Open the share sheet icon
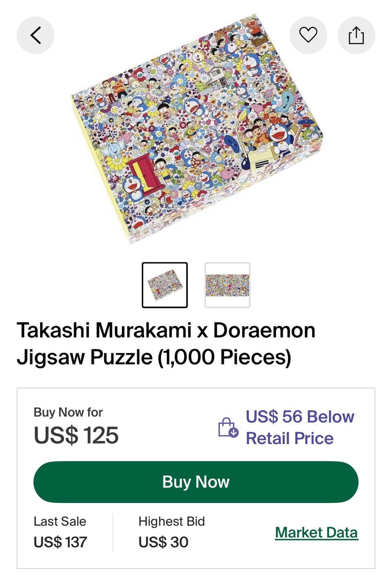The height and width of the screenshot is (579, 392). coord(356,35)
